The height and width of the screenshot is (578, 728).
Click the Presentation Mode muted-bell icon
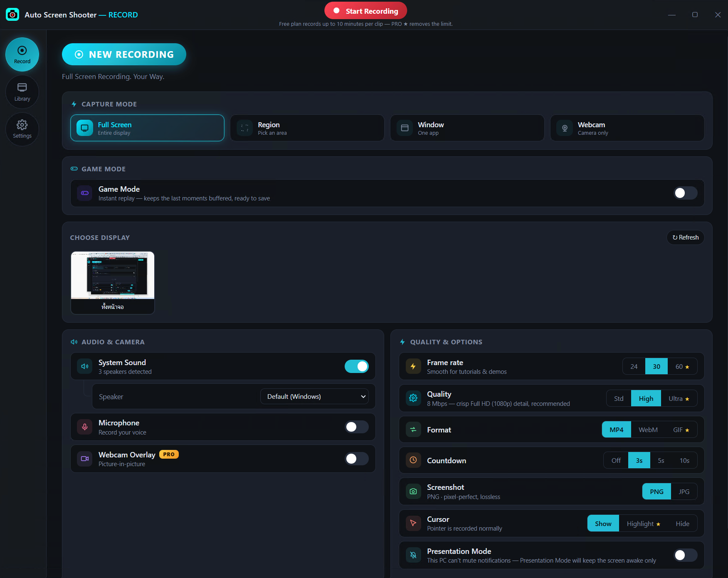click(413, 555)
